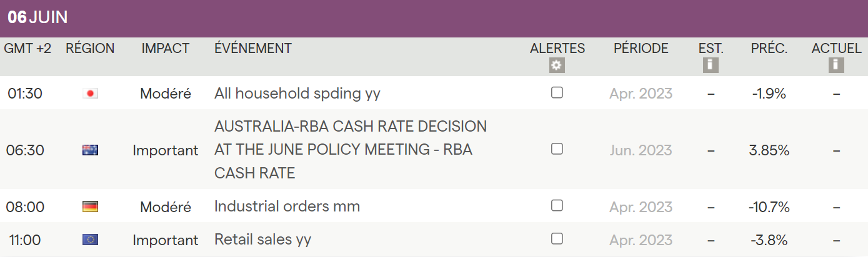
Task: Click the IMPACT column header
Action: [165, 49]
